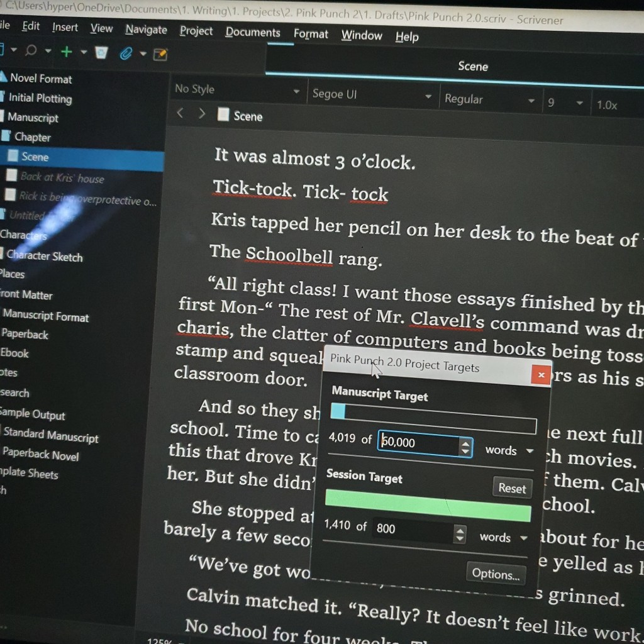Image resolution: width=644 pixels, height=644 pixels.
Task: Click the Search magnifier icon in toolbar
Action: click(x=30, y=50)
